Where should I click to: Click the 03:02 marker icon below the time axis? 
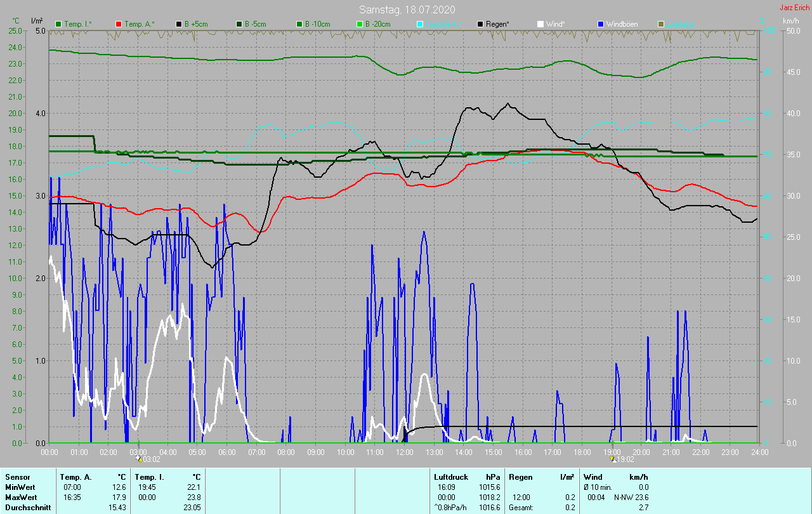(139, 459)
